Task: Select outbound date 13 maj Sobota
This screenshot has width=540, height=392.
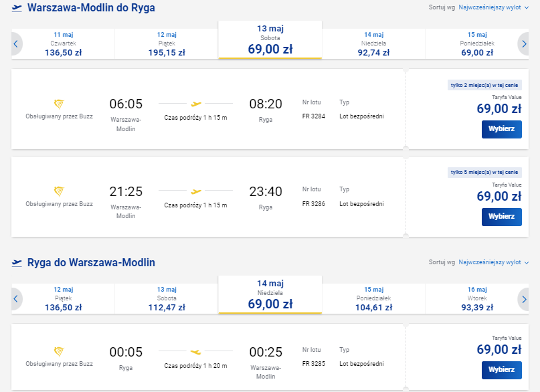Action: coord(270,40)
